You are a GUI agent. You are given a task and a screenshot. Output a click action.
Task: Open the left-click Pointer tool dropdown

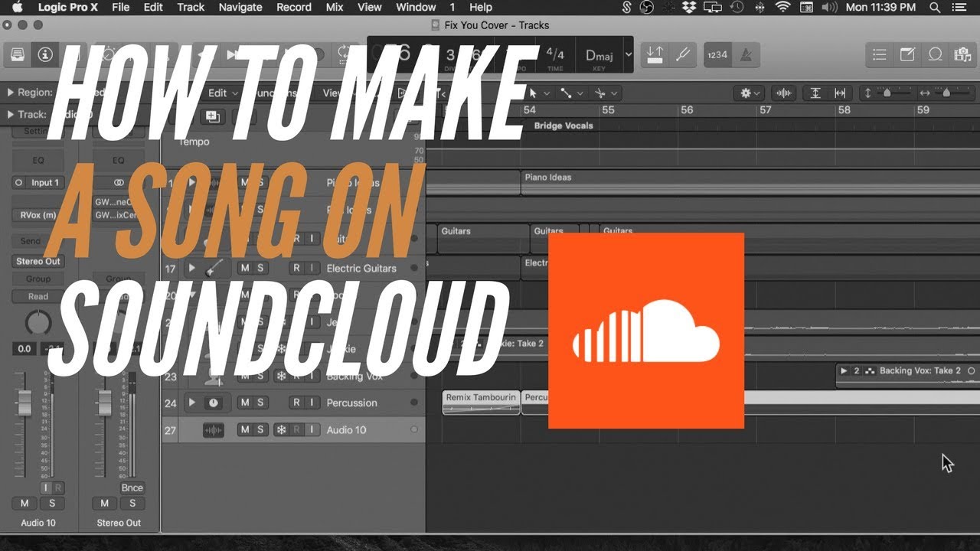click(x=546, y=93)
